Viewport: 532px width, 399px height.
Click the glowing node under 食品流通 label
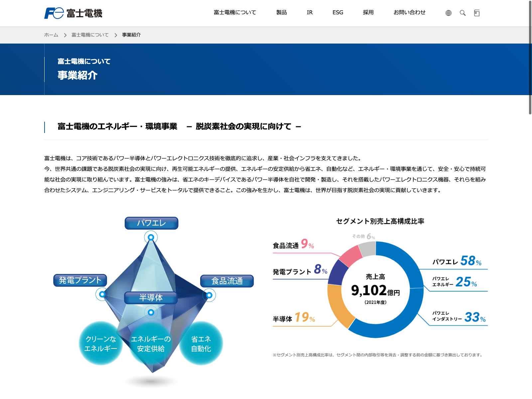[x=209, y=295]
